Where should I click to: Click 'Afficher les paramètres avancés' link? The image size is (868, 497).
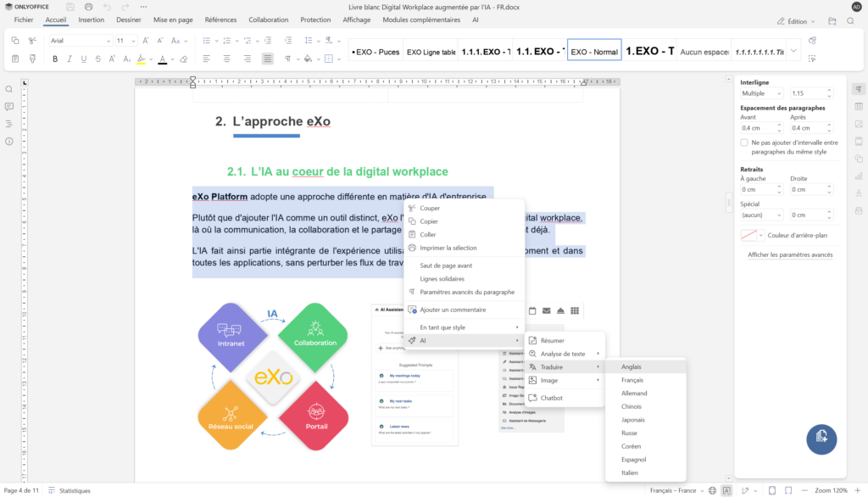[x=789, y=254]
